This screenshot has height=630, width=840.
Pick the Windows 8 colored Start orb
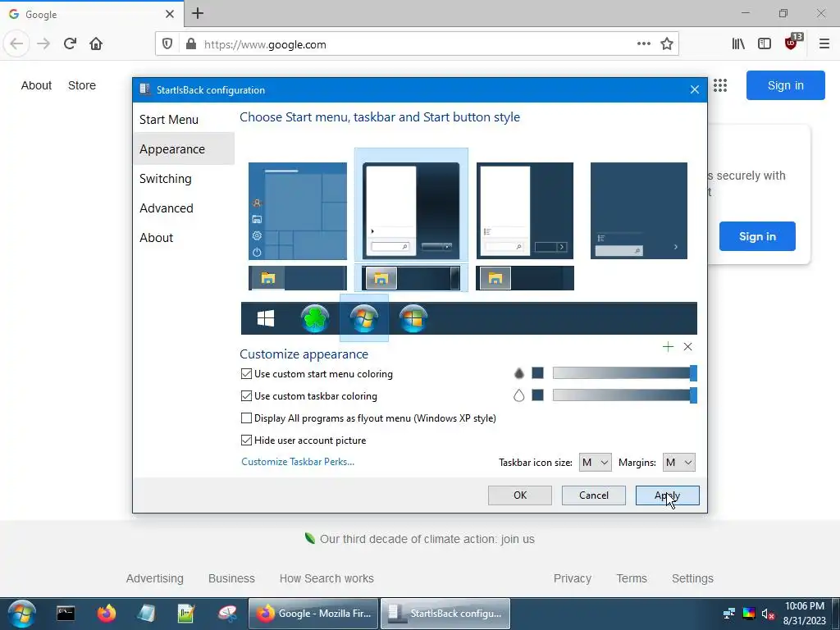(413, 318)
